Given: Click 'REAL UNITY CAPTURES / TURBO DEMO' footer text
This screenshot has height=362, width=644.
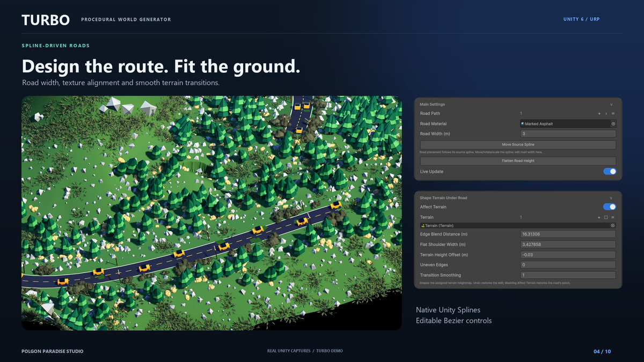Looking at the screenshot, I should point(305,351).
